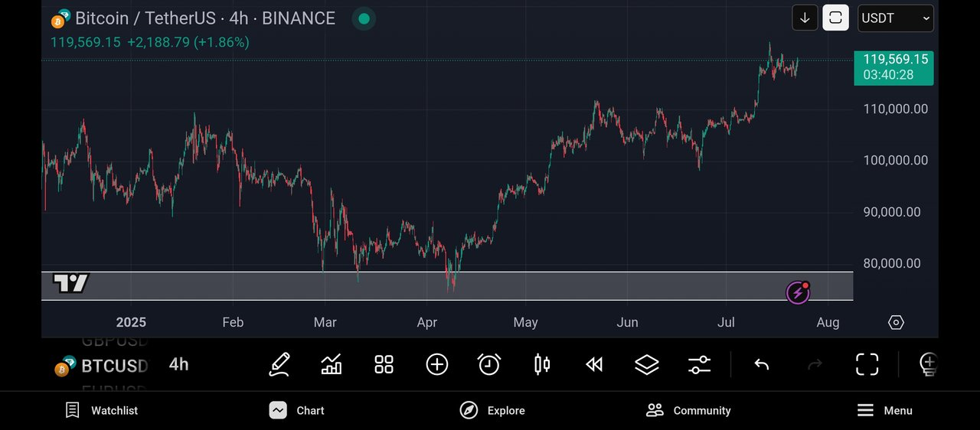Tap the Jul time axis label

click(x=726, y=322)
